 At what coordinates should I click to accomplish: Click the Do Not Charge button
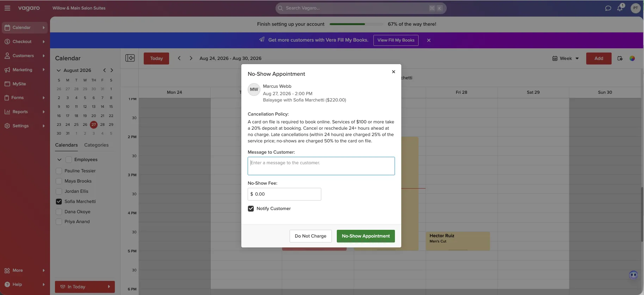click(x=311, y=236)
